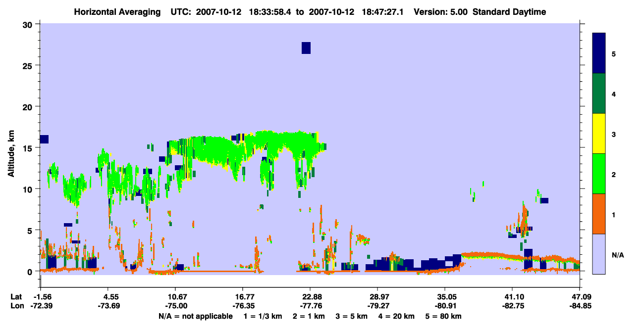Image resolution: width=644 pixels, height=330 pixels.
Task: Click the '3 = 5 km' caption
Action: (351, 316)
